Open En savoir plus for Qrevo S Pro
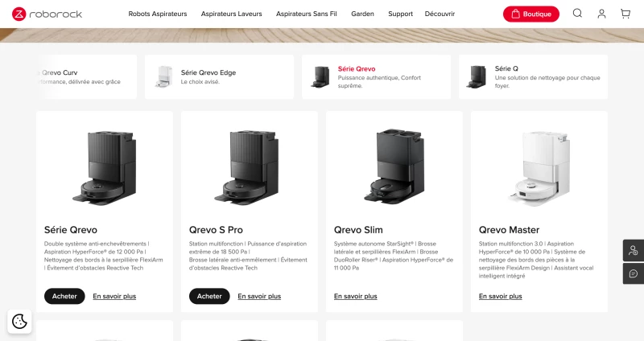Screen dimensions: 644x341 pos(259,296)
